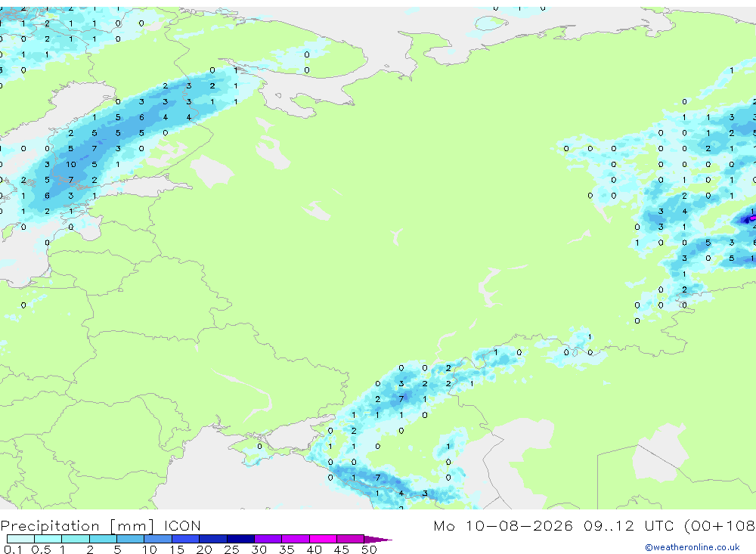Click the 0.1–0.5 mm palest legend swatch
The width and height of the screenshot is (756, 554).
(20, 539)
